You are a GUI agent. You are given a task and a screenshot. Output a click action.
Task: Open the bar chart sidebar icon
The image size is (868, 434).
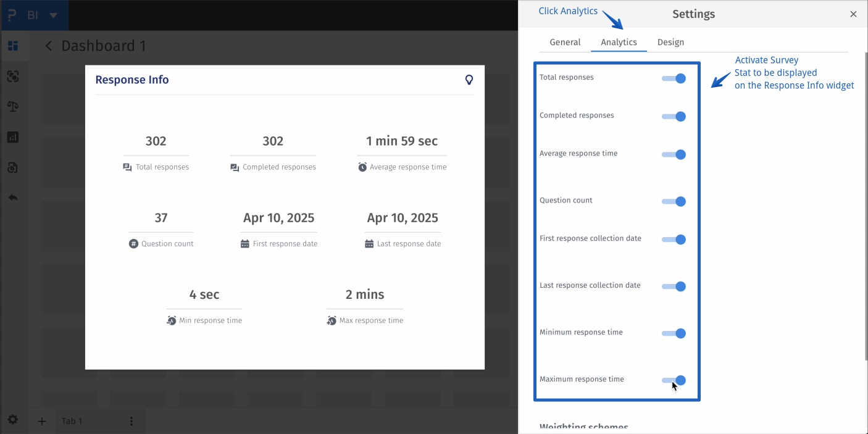tap(13, 137)
